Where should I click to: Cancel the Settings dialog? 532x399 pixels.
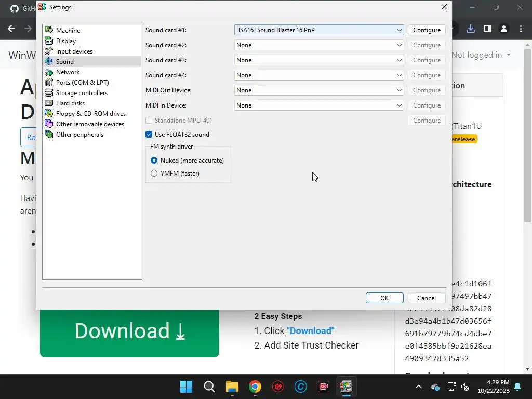(x=427, y=298)
